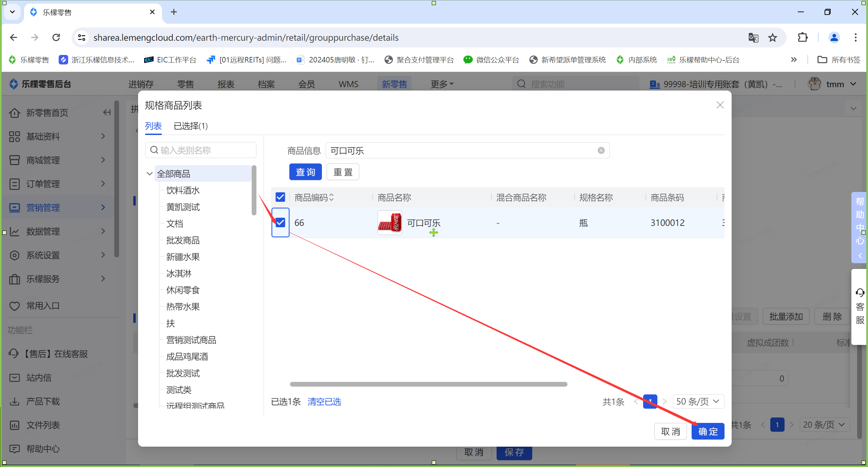This screenshot has width=868, height=467.
Task: Go back in browser history
Action: [x=14, y=37]
